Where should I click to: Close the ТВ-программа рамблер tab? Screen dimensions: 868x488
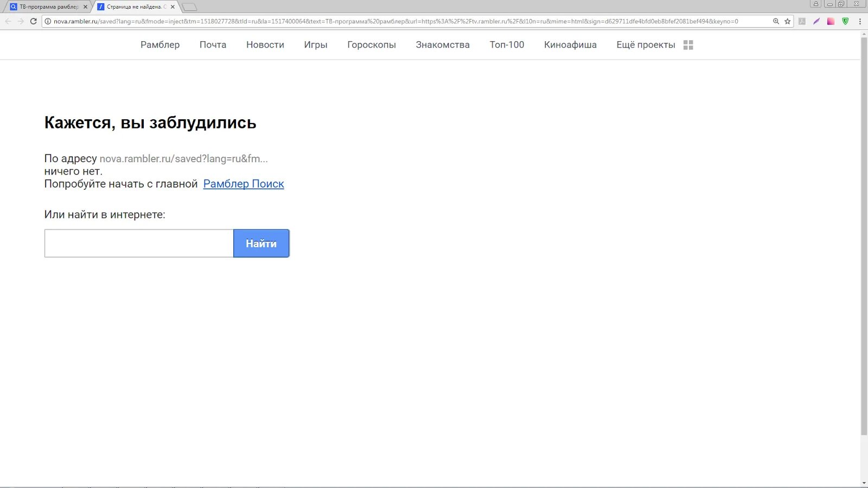tap(85, 7)
